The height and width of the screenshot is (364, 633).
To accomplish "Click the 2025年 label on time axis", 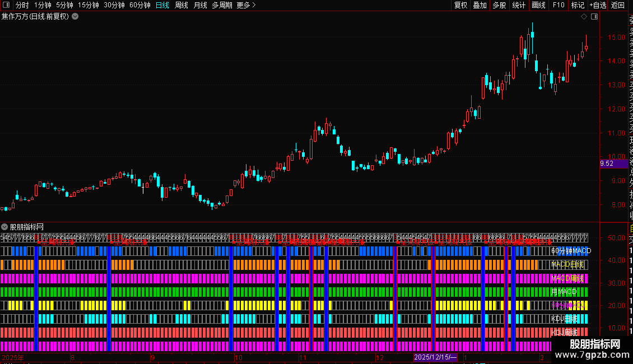I will point(13,357).
